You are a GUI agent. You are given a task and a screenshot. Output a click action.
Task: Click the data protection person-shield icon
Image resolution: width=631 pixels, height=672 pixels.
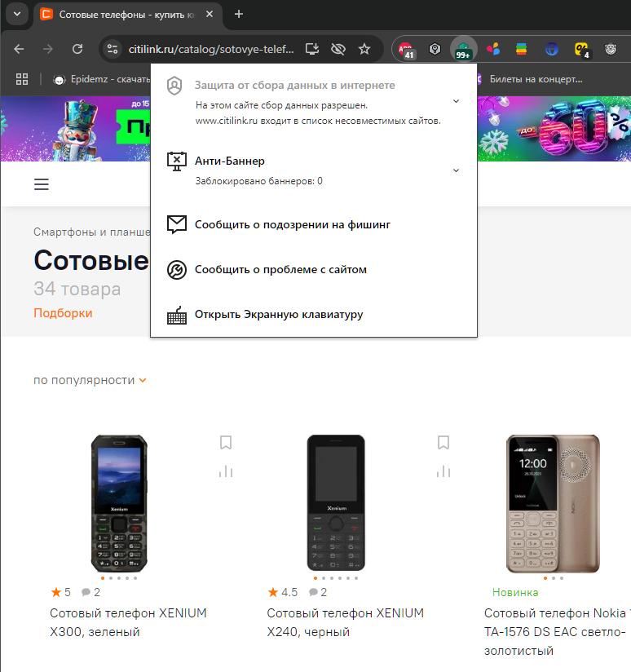click(x=174, y=86)
